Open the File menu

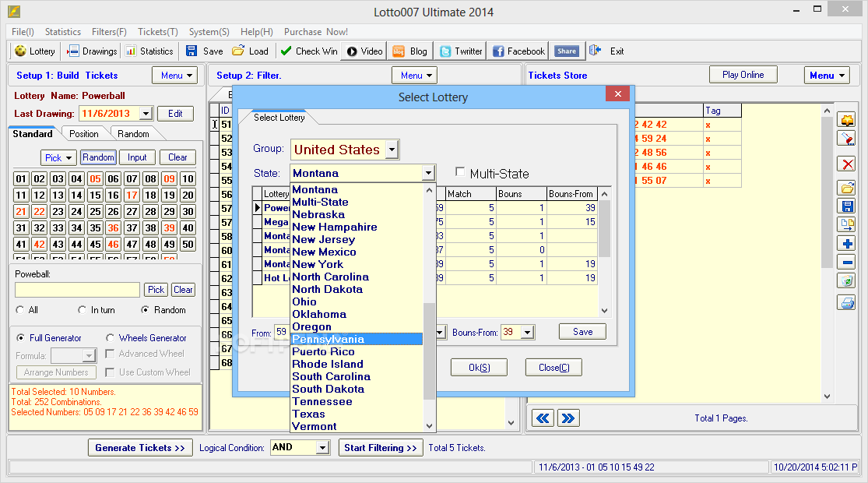23,32
